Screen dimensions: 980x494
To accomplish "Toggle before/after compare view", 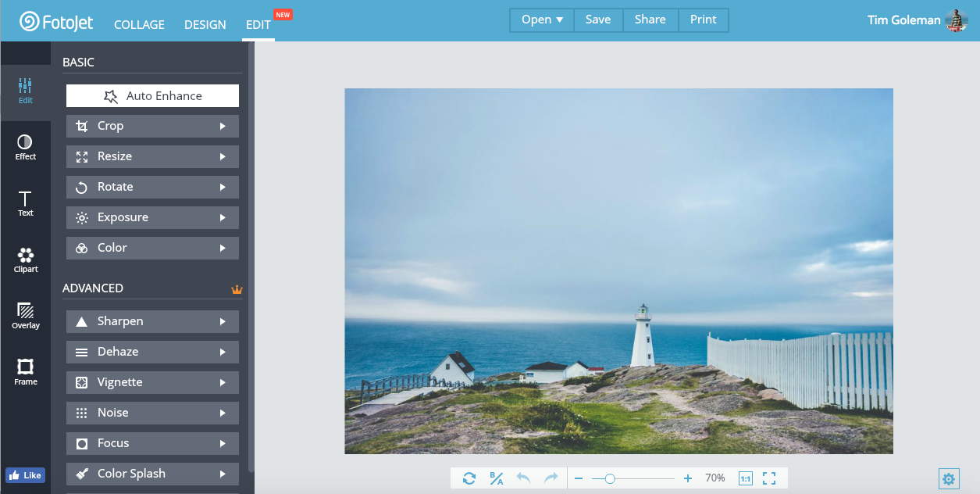I will click(497, 478).
